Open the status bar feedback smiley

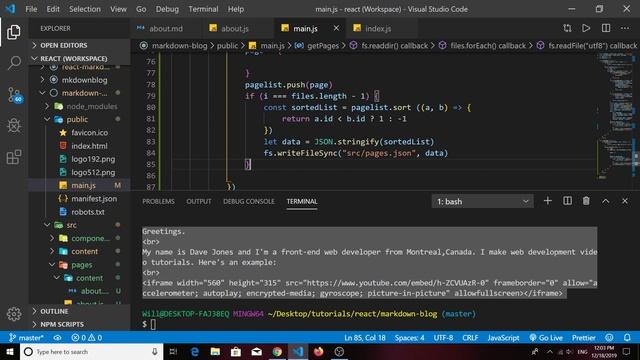(609, 338)
